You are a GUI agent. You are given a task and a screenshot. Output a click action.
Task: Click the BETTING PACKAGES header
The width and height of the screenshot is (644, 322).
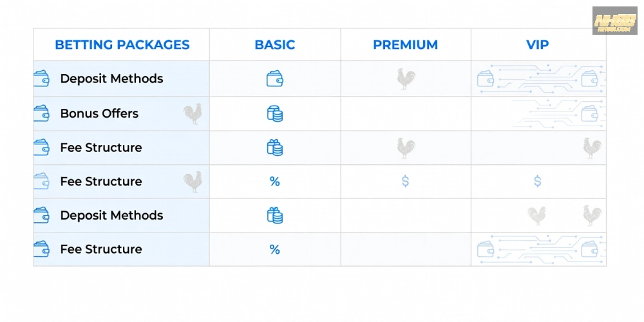pos(122,45)
